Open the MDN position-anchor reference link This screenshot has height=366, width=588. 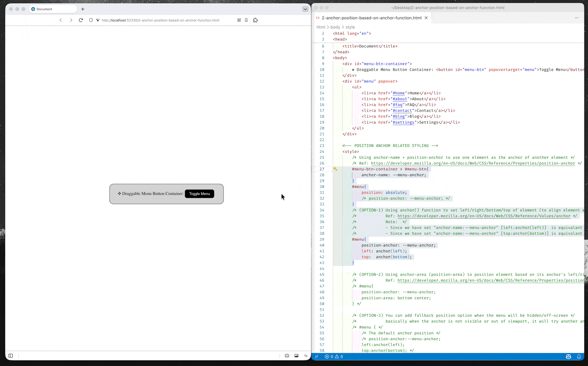(x=473, y=163)
